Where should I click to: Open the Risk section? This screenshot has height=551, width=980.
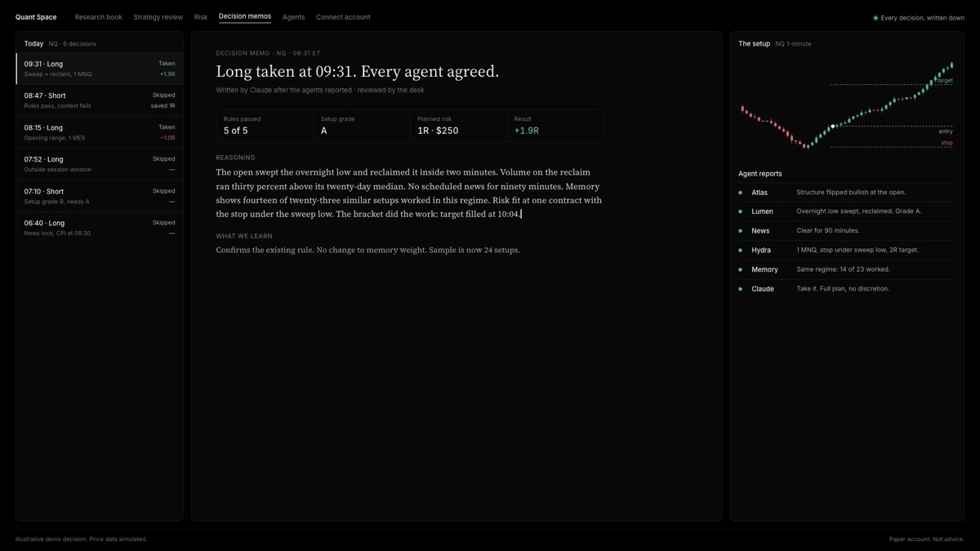(201, 17)
